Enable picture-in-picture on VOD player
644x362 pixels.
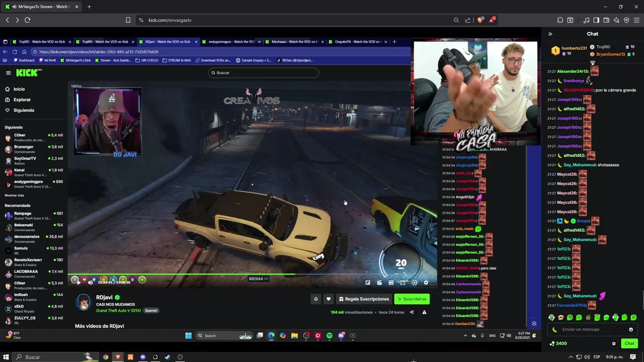[368, 283]
